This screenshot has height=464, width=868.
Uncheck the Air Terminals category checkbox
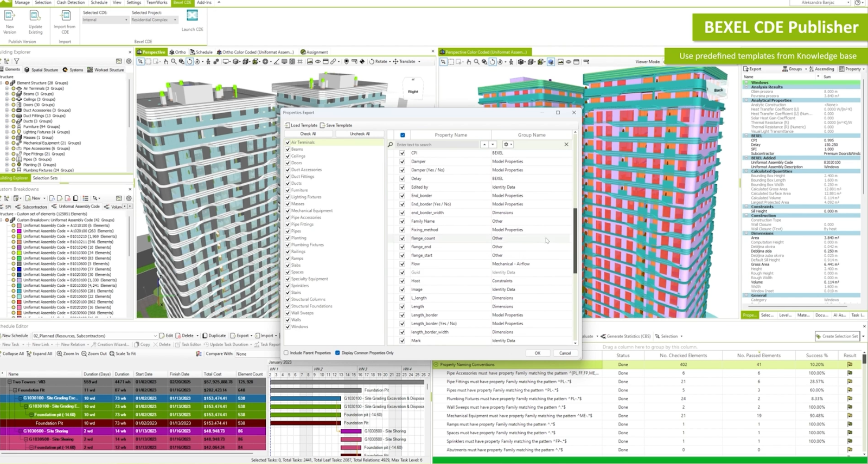point(288,143)
